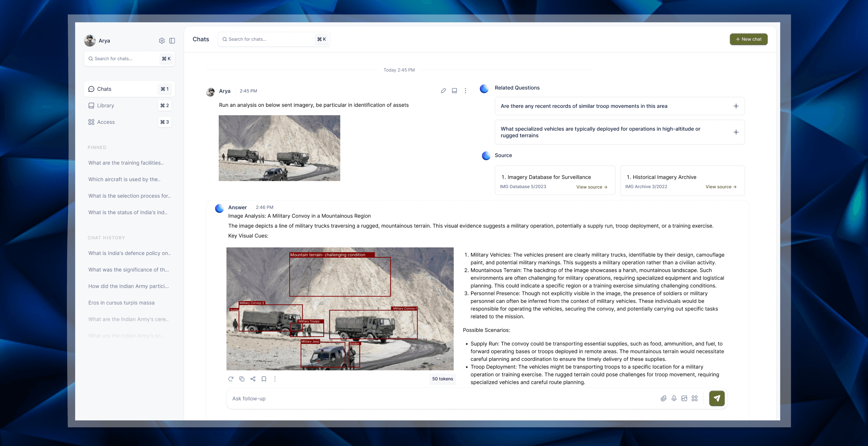Expand the specialized vehicles related question
The height and width of the screenshot is (446, 868).
(x=736, y=132)
